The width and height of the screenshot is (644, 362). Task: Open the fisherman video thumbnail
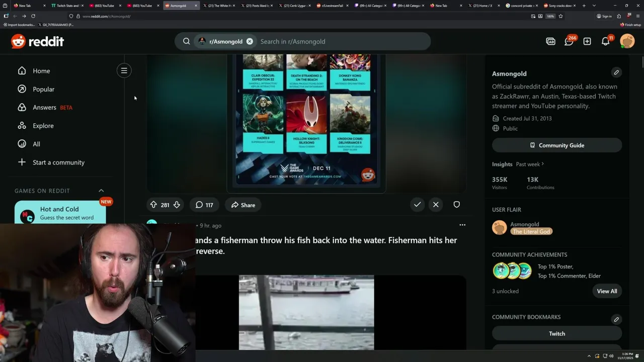[306, 312]
